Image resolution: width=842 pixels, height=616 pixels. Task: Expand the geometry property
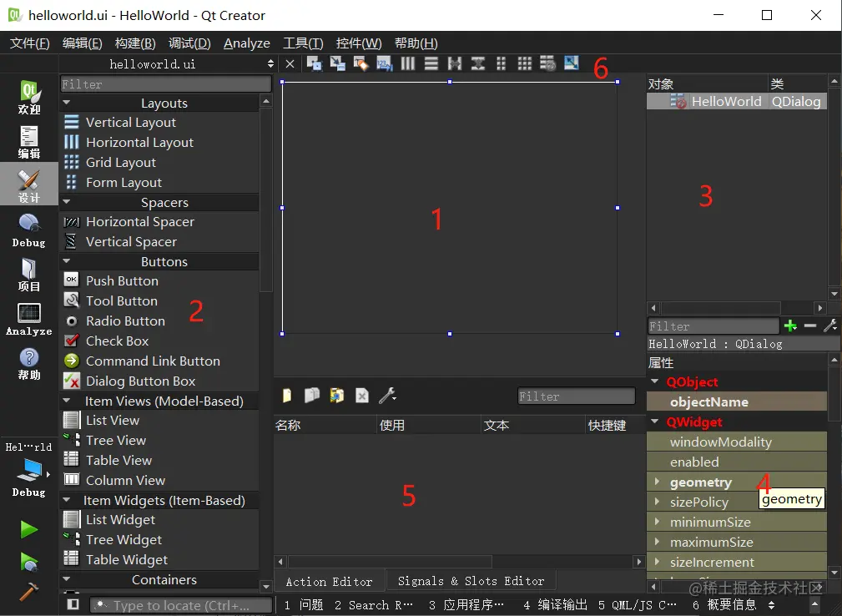click(657, 482)
